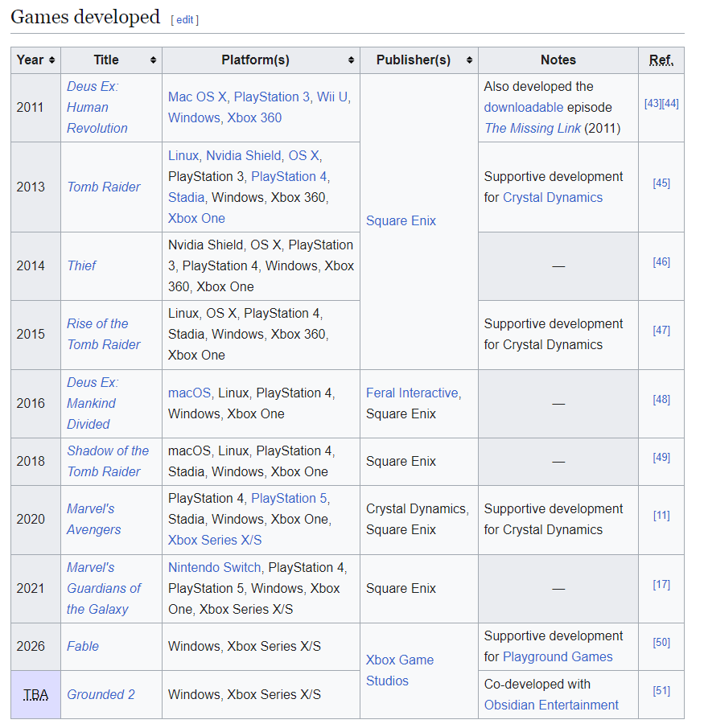
Task: Jump to reference [44]
Action: (x=670, y=104)
